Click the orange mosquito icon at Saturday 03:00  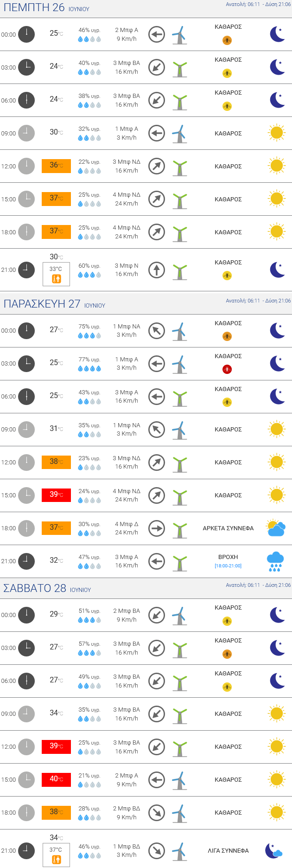tap(227, 654)
